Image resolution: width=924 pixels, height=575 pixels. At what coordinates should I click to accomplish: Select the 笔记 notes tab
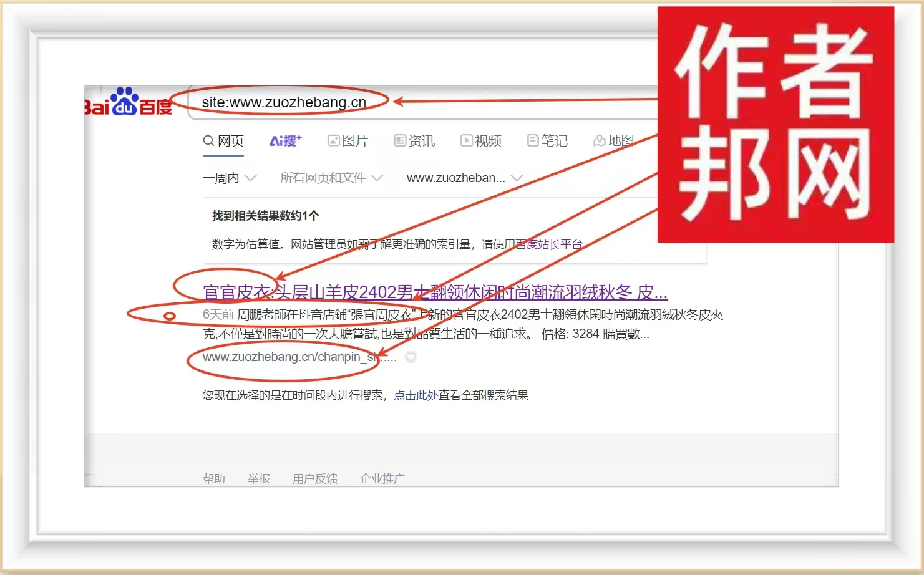547,141
